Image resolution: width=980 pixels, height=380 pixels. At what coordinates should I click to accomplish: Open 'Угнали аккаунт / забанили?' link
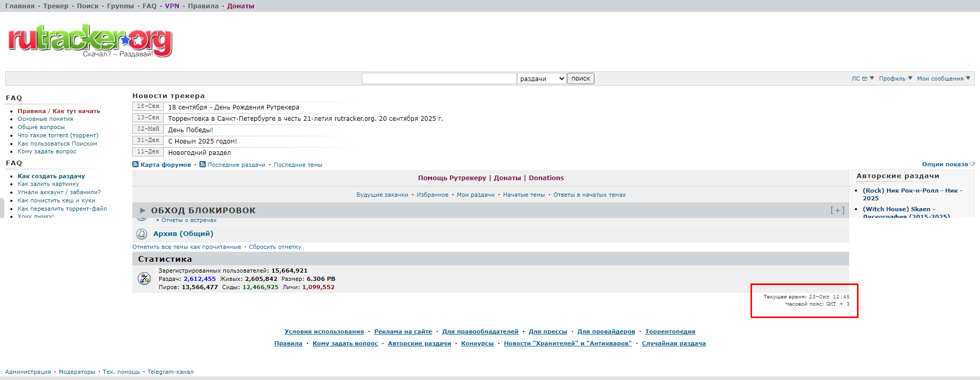[x=59, y=192]
